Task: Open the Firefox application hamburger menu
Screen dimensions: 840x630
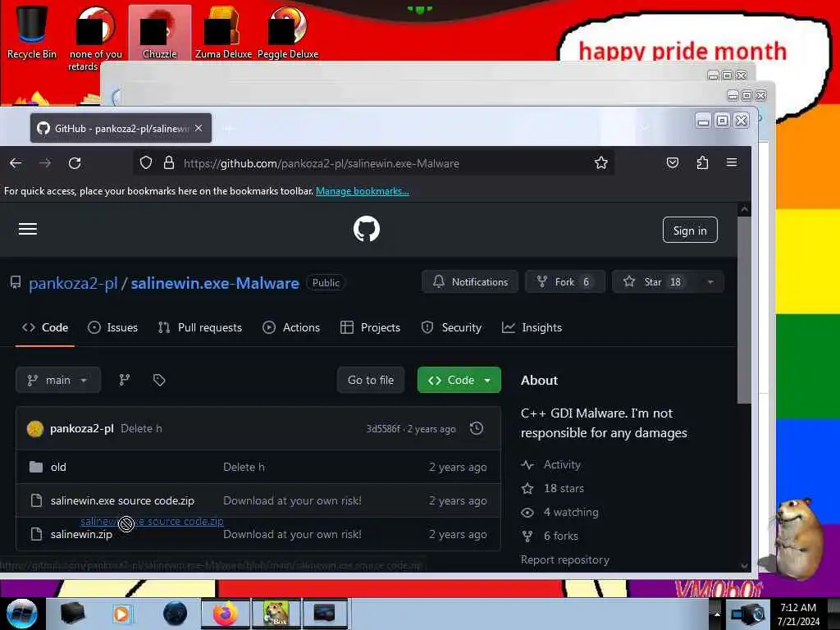Action: coord(731,162)
